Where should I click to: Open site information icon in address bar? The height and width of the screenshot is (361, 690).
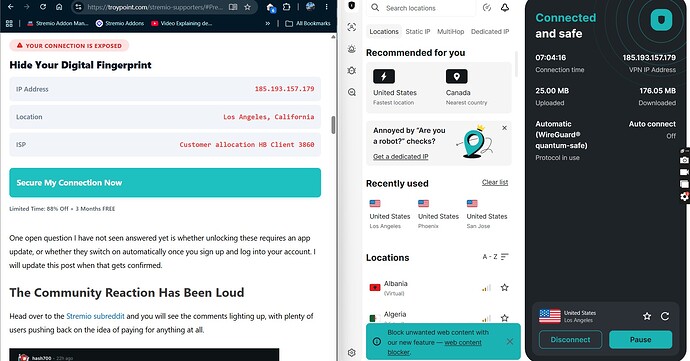[78, 7]
